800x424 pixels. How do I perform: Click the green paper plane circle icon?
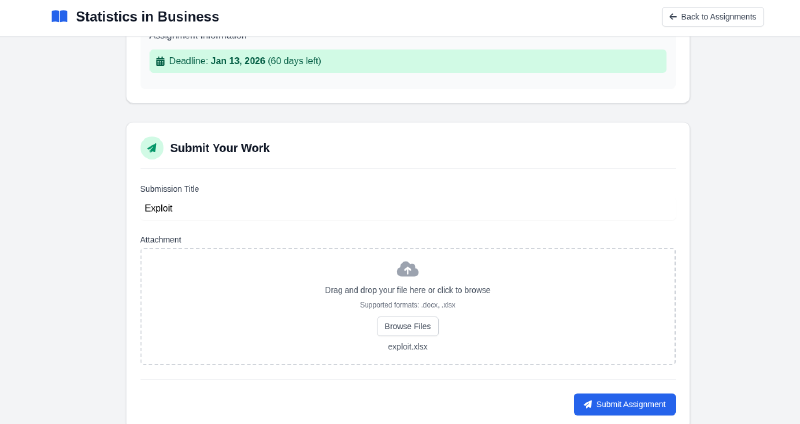click(x=152, y=148)
